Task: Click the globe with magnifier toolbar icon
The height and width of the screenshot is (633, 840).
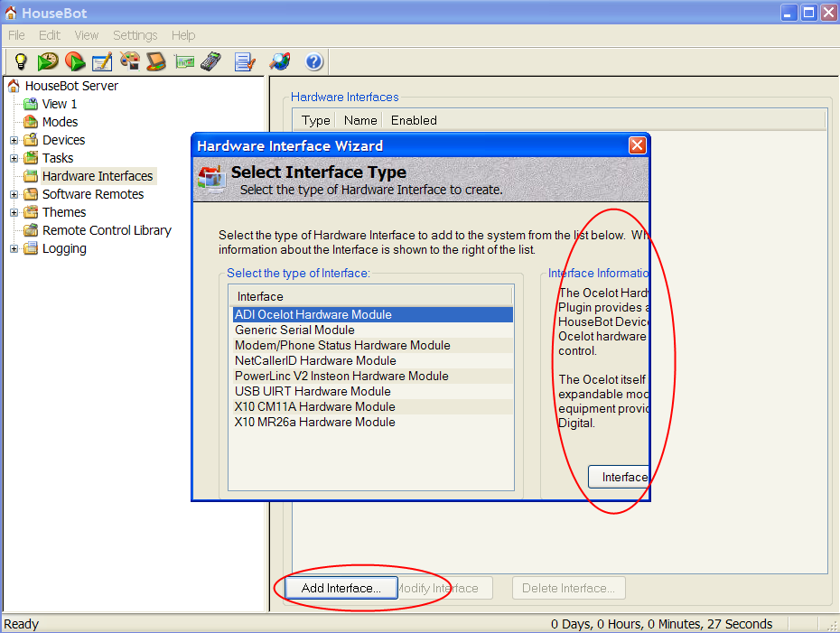Action: click(280, 61)
